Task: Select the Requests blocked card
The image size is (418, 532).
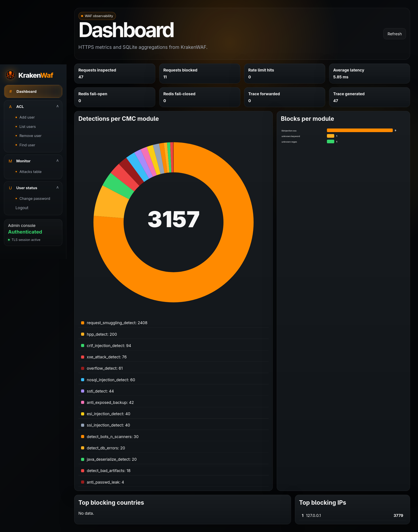Action: [x=200, y=74]
